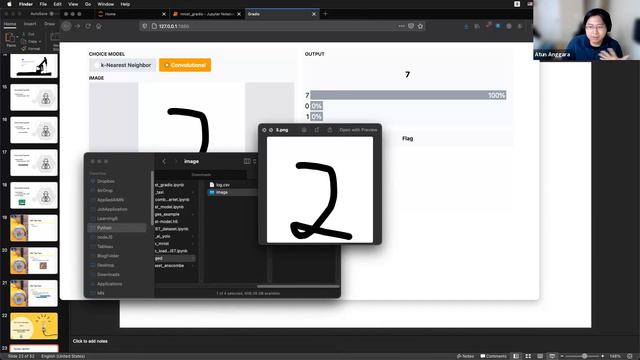The height and width of the screenshot is (360, 640).
Task: Switch to Normal view icon
Action: click(x=516, y=356)
